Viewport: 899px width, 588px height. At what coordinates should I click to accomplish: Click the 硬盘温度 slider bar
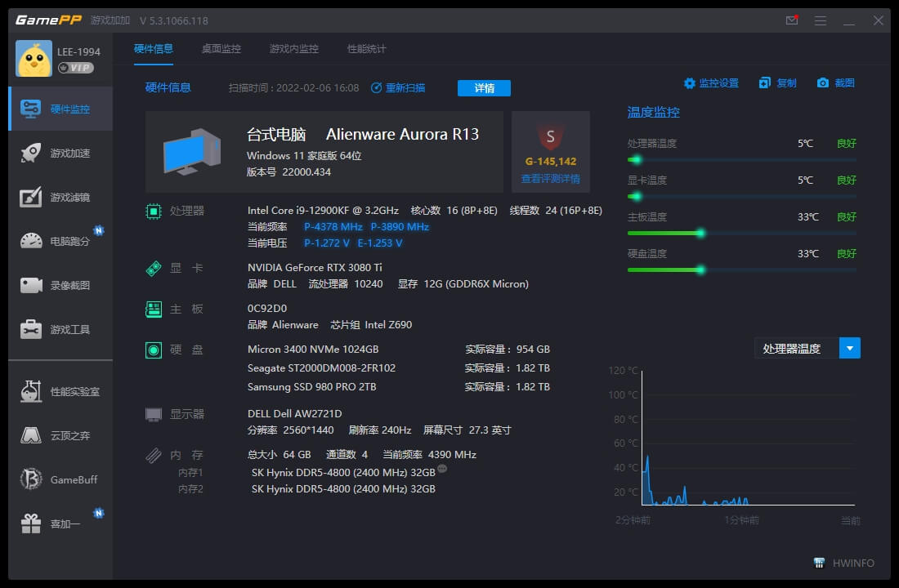[742, 270]
